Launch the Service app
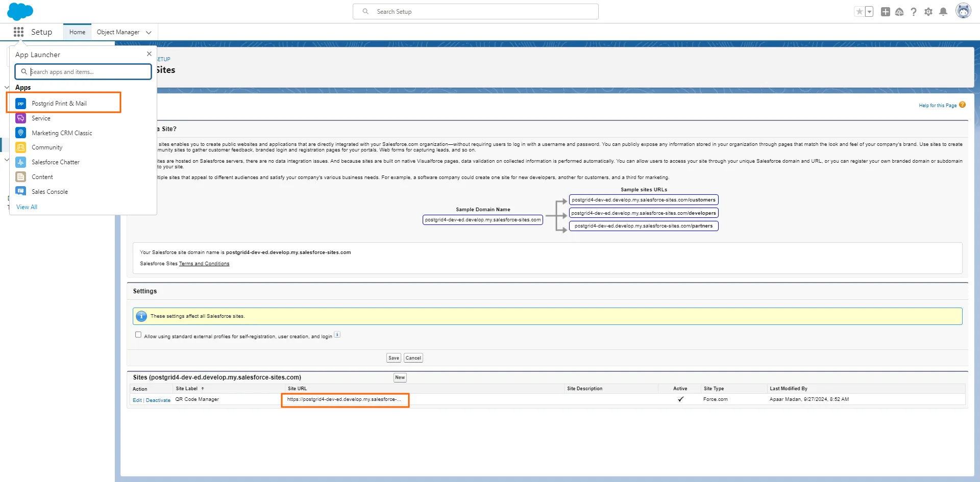 tap(41, 118)
